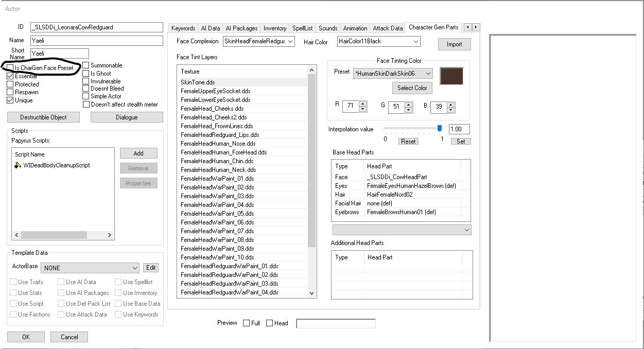
Task: Open the AI Packages tab
Action: (x=241, y=28)
